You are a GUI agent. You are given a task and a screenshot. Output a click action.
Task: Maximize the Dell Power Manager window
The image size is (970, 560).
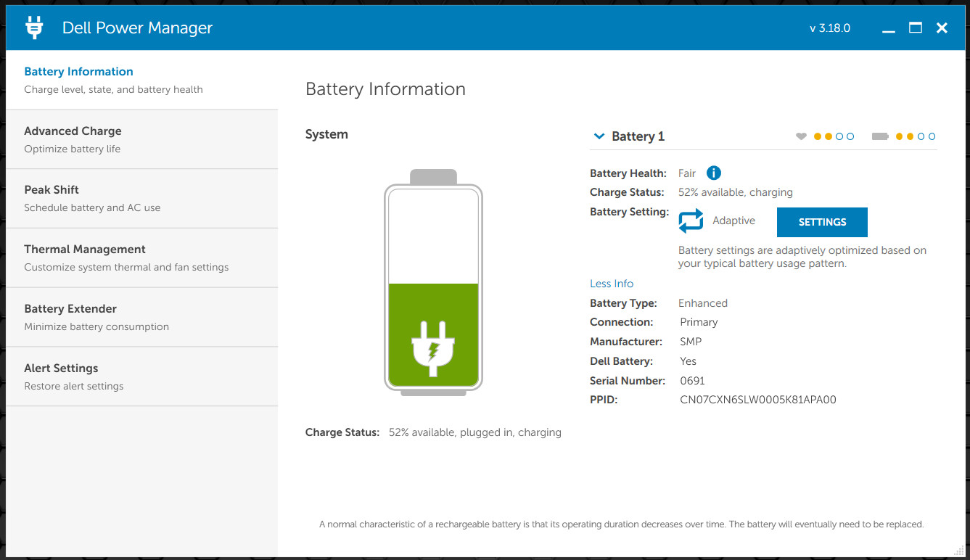tap(916, 28)
